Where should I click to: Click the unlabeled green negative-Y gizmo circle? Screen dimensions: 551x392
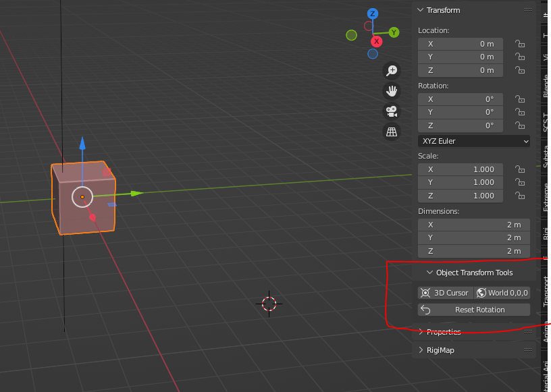[351, 35]
